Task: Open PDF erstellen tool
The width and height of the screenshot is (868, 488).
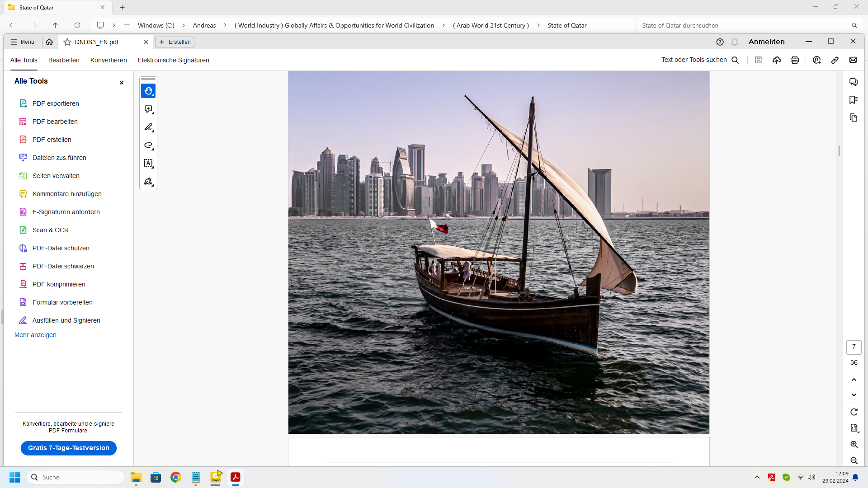Action: (x=52, y=140)
